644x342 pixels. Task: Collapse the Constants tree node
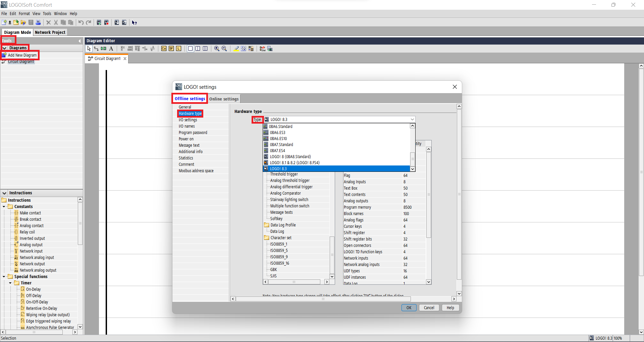[4, 207]
